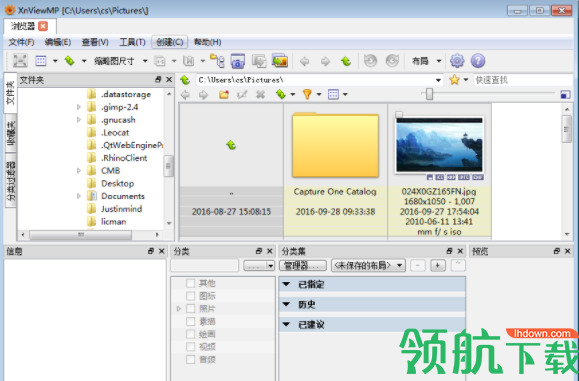This screenshot has height=381, width=579.
Task: Expand the CMB folder node
Action: 79,171
